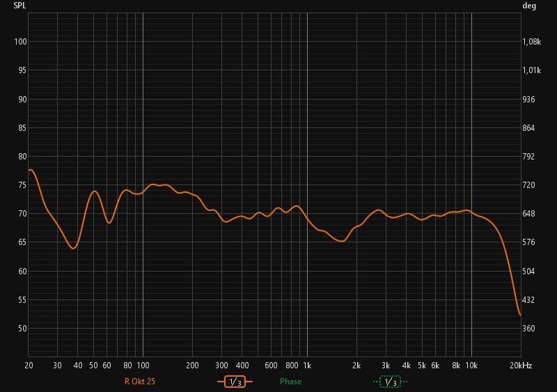Click the 100 Hz frequency axis label
557x392 pixels.
[x=143, y=366]
